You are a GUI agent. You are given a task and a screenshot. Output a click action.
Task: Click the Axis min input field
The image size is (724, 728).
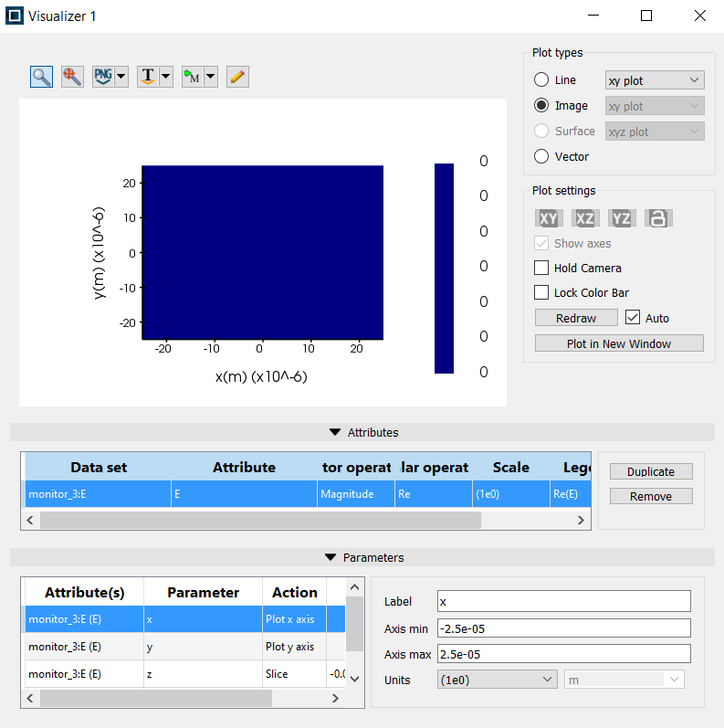point(563,628)
